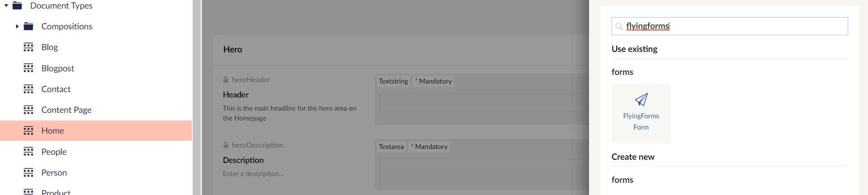Click the Textstring property editor label
Viewport: 868px width, 195px height.
pyautogui.click(x=393, y=81)
